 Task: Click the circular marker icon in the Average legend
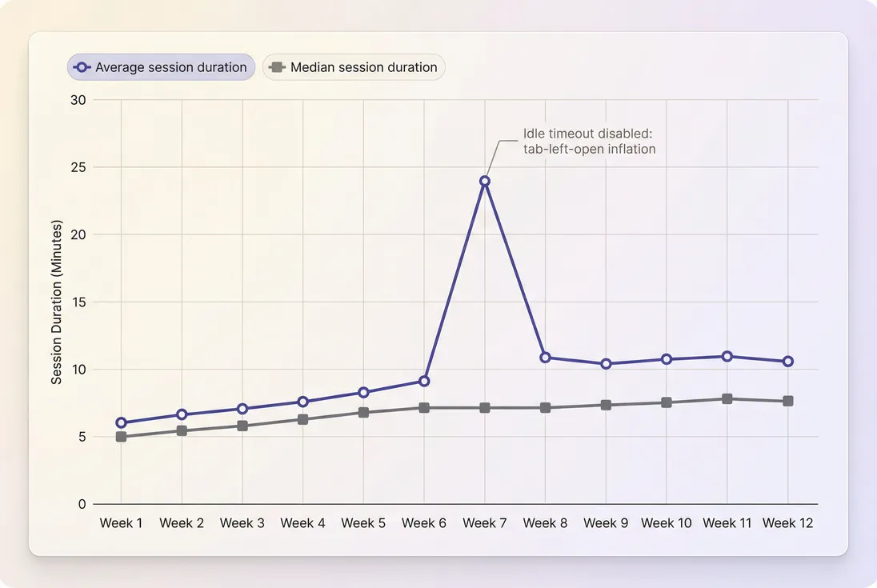[82, 67]
